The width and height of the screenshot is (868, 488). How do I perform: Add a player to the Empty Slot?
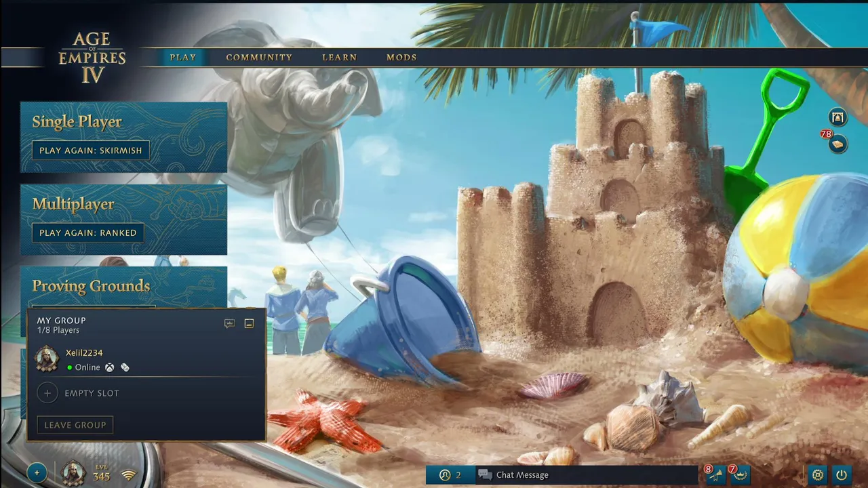tap(47, 393)
